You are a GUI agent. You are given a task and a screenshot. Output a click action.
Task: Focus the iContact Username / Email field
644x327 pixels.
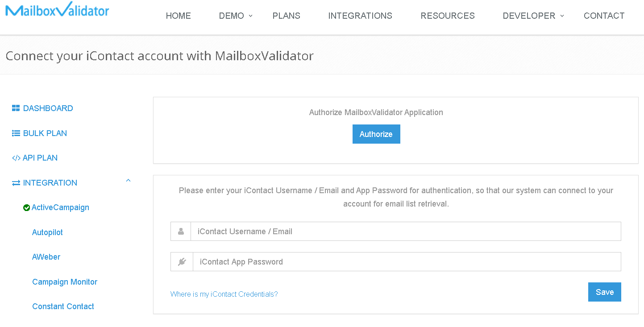[406, 232]
